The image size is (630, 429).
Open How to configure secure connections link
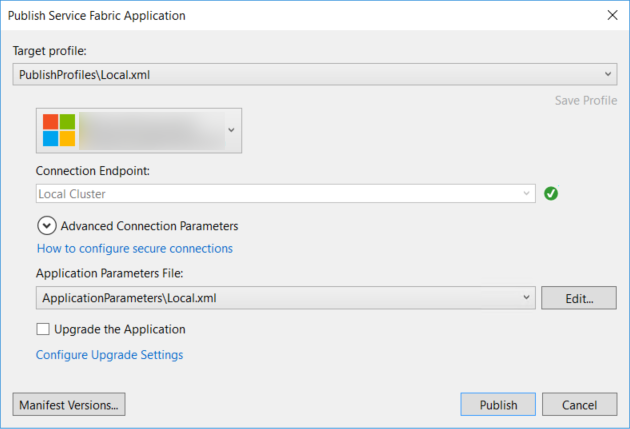point(135,248)
